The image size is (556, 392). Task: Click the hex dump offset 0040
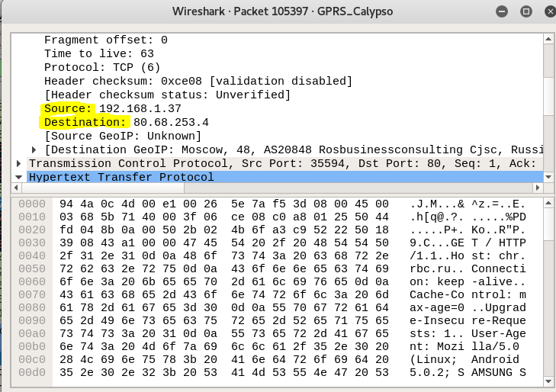click(32, 256)
